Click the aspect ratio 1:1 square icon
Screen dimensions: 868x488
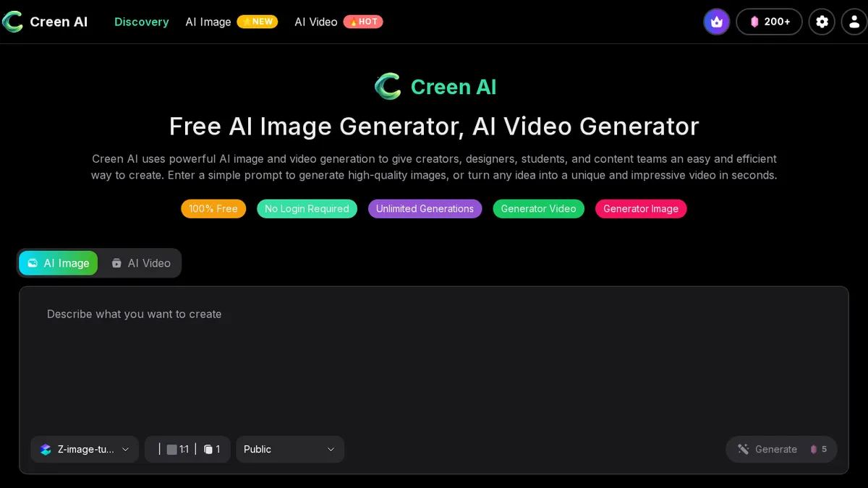[x=172, y=450]
